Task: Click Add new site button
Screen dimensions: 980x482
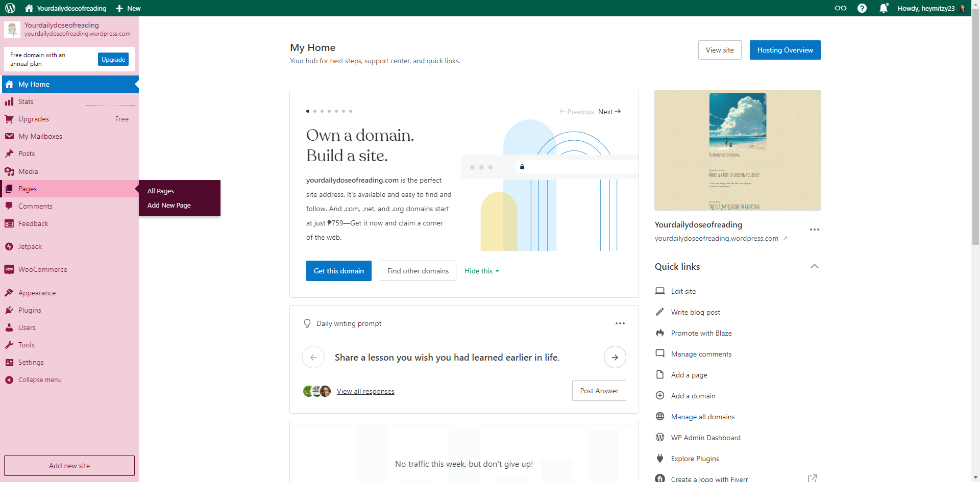Action: 69,466
